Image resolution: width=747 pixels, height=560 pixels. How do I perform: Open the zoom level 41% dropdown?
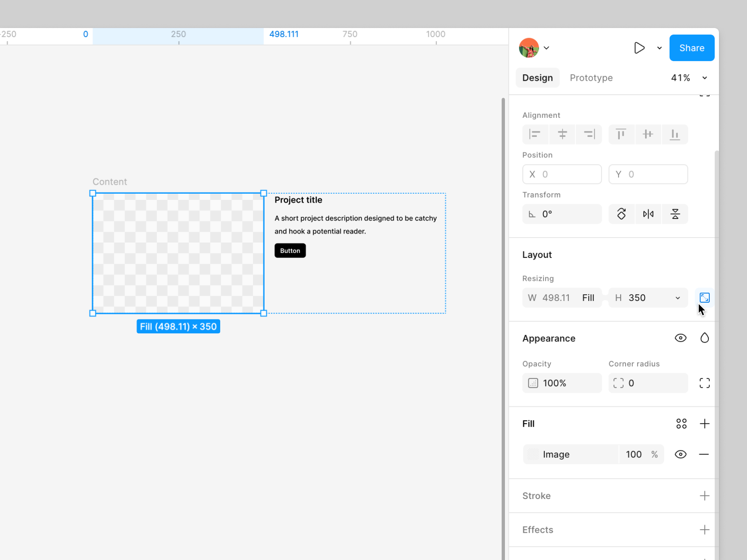pos(704,78)
